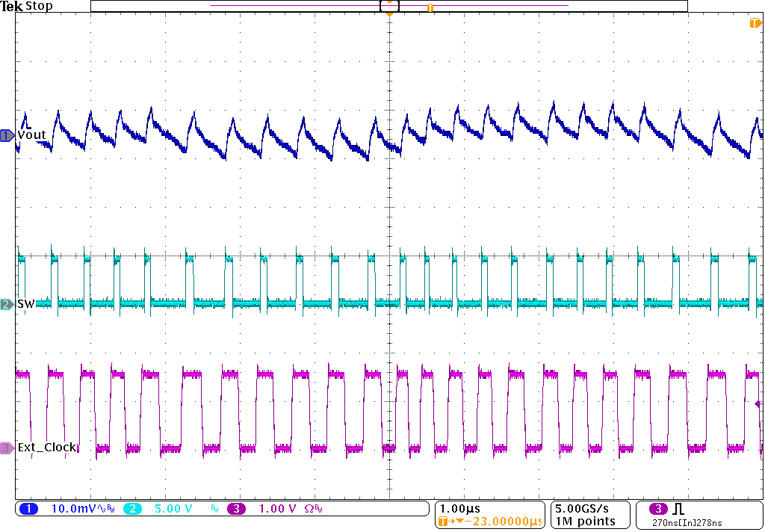Click the Ext_Clock channel marker arrow
This screenshot has width=765, height=532.
[5, 446]
